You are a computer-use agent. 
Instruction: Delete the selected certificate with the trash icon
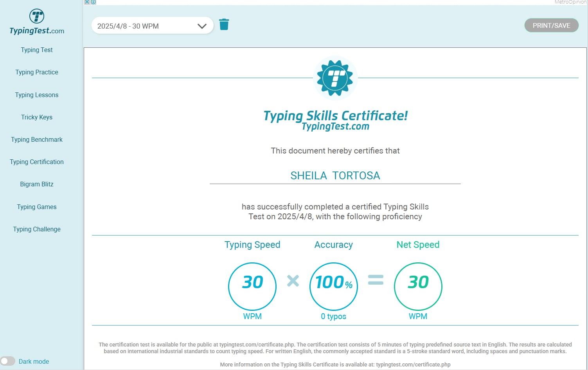tap(224, 25)
